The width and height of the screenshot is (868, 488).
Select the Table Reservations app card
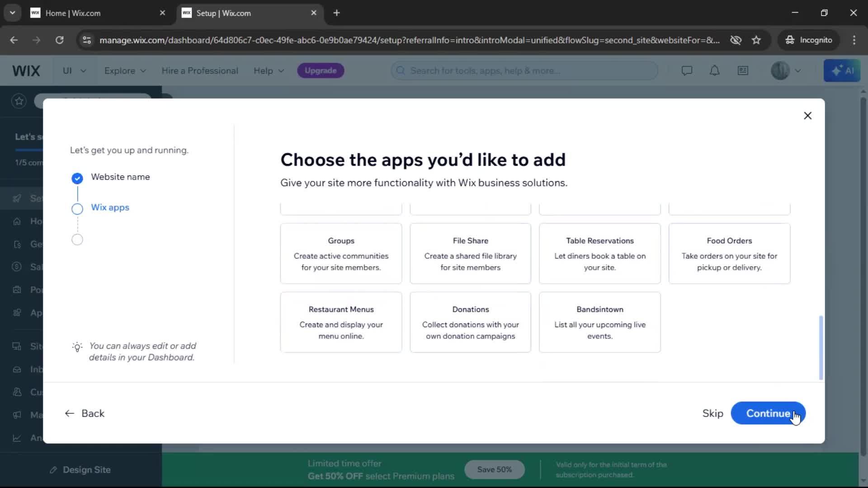[x=600, y=253]
